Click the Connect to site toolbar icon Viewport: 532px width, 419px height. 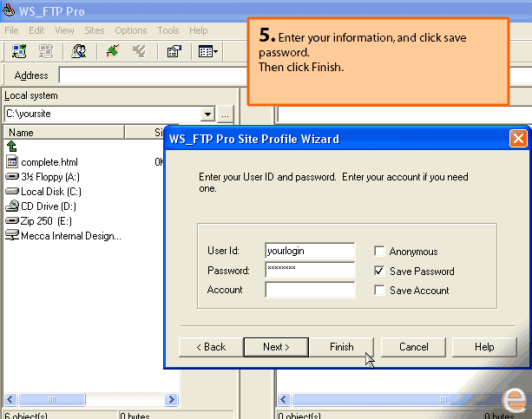tap(19, 52)
